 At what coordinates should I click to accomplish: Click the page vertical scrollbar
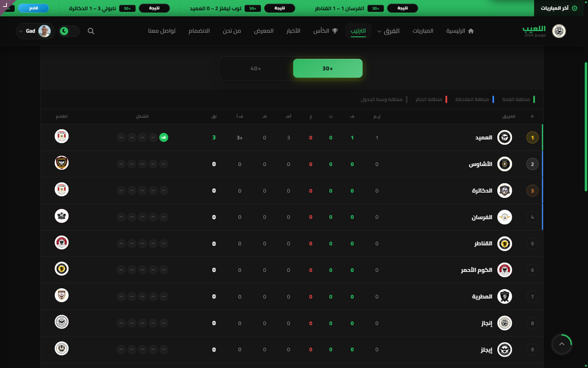(586, 126)
